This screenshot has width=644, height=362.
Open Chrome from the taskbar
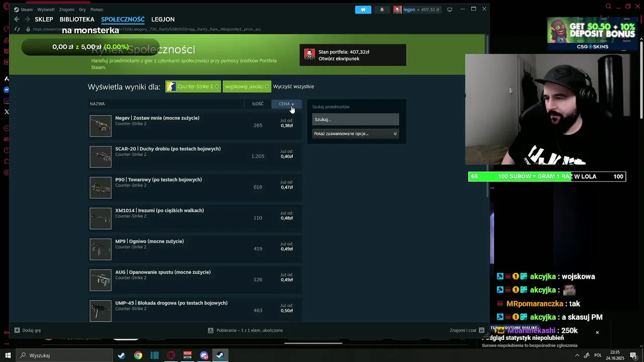point(138,355)
